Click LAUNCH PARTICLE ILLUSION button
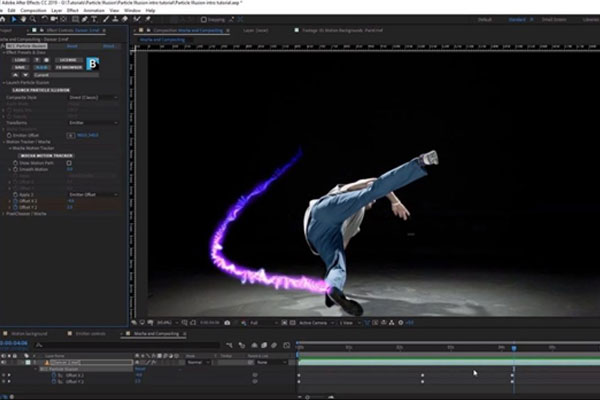This screenshot has height=400, width=600. coord(41,90)
